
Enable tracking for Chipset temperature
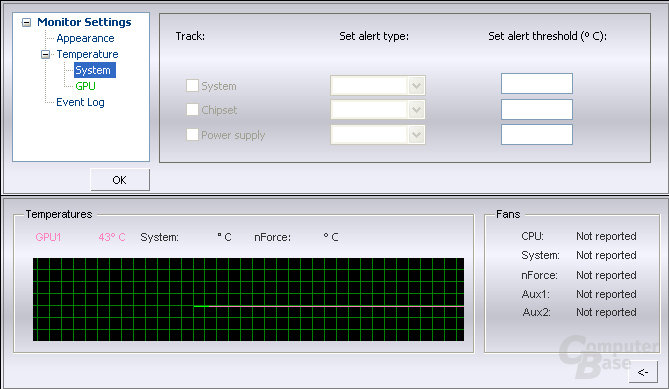click(192, 110)
